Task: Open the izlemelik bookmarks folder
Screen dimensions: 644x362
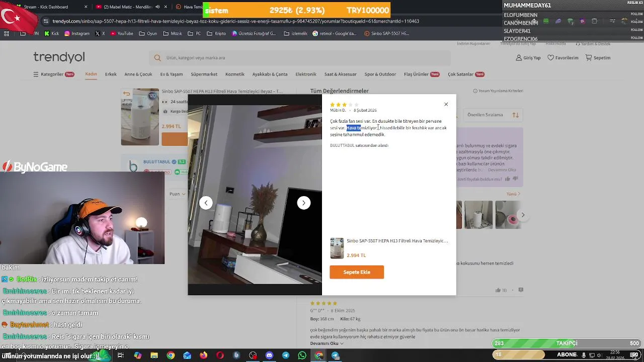Action: (295, 34)
